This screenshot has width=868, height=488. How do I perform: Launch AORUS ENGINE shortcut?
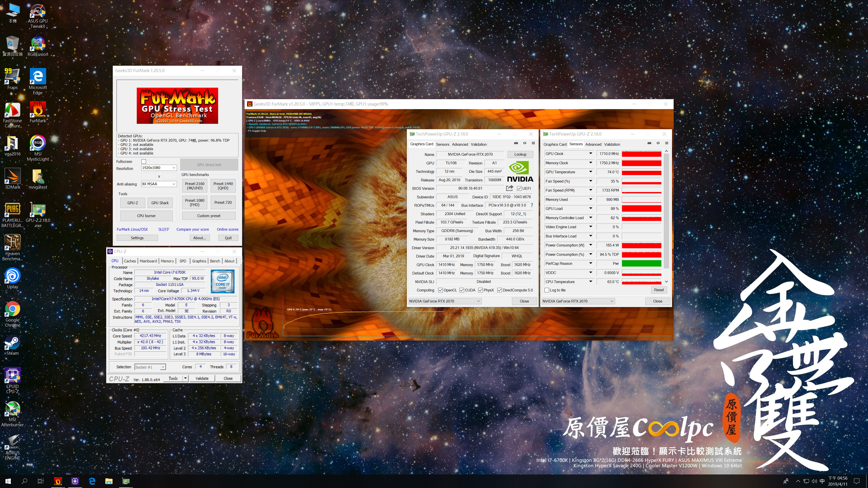[x=12, y=447]
